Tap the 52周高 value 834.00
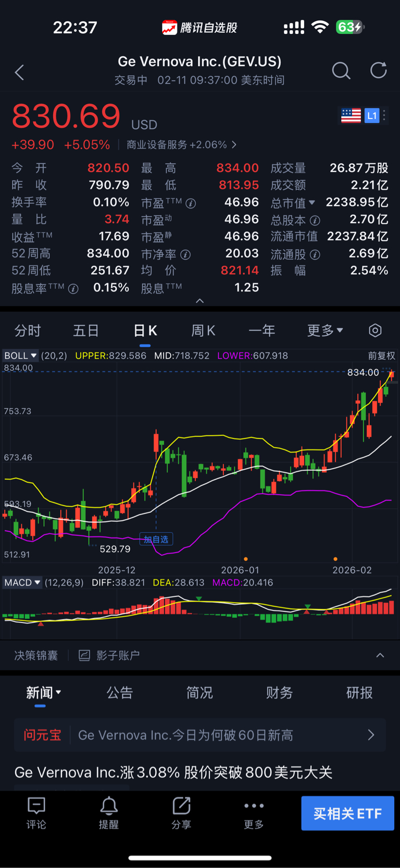Screen dimensions: 400x868 [x=108, y=253]
